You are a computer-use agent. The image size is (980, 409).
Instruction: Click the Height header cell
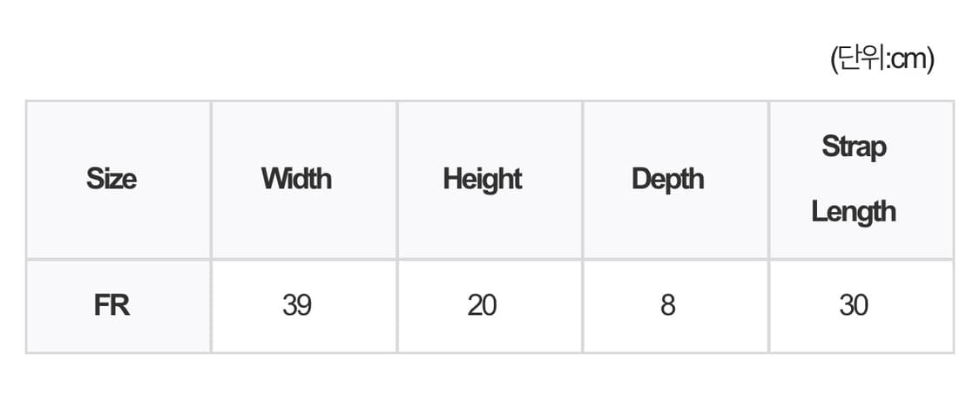[x=482, y=179]
